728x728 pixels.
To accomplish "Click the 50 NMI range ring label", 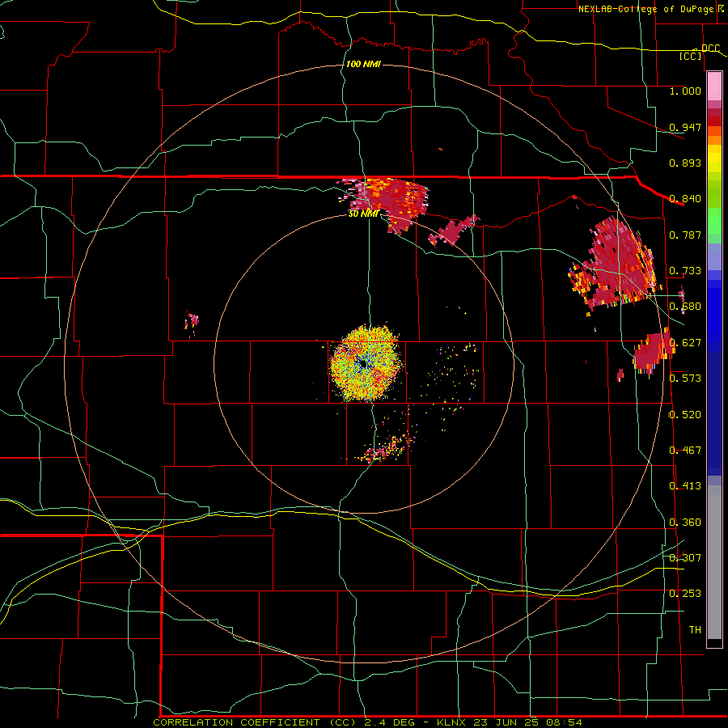I will pyautogui.click(x=363, y=214).
